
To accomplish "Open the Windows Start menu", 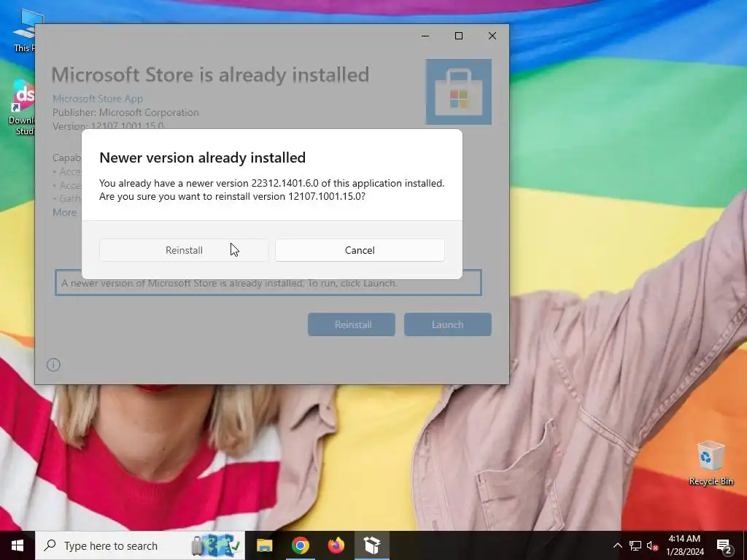I will click(x=18, y=545).
